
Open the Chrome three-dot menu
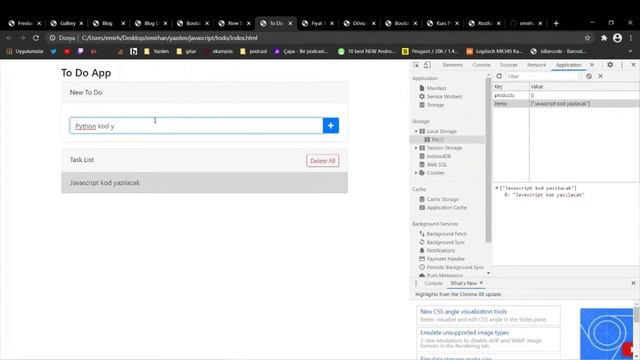(631, 38)
